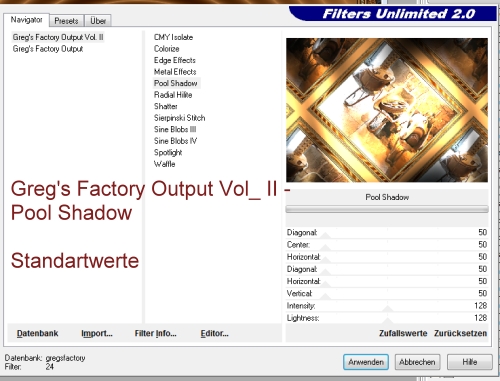This screenshot has height=381, width=500.
Task: Choose the Sine Blobs III filter
Action: point(175,129)
